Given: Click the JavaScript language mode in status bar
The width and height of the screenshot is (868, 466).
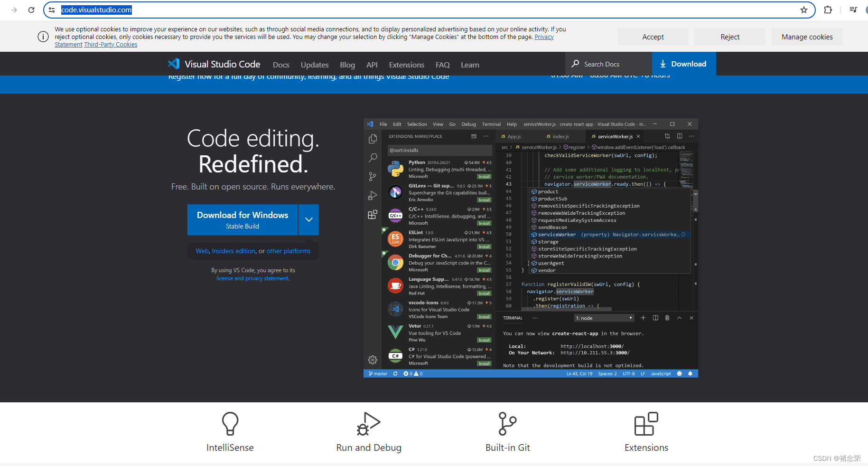Looking at the screenshot, I should [x=661, y=374].
